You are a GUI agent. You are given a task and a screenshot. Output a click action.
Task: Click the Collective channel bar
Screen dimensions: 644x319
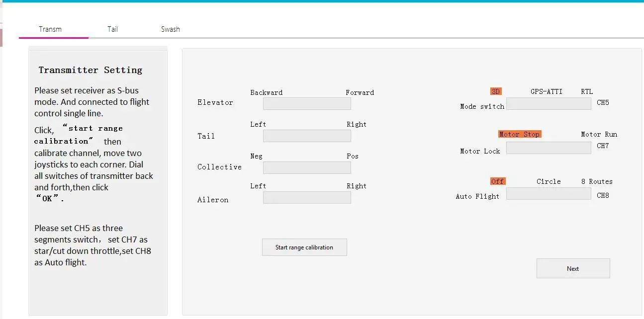pos(307,167)
